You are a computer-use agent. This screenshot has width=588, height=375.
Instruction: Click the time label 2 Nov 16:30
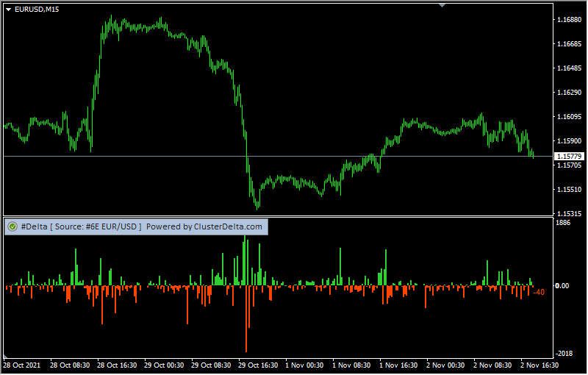tap(539, 365)
